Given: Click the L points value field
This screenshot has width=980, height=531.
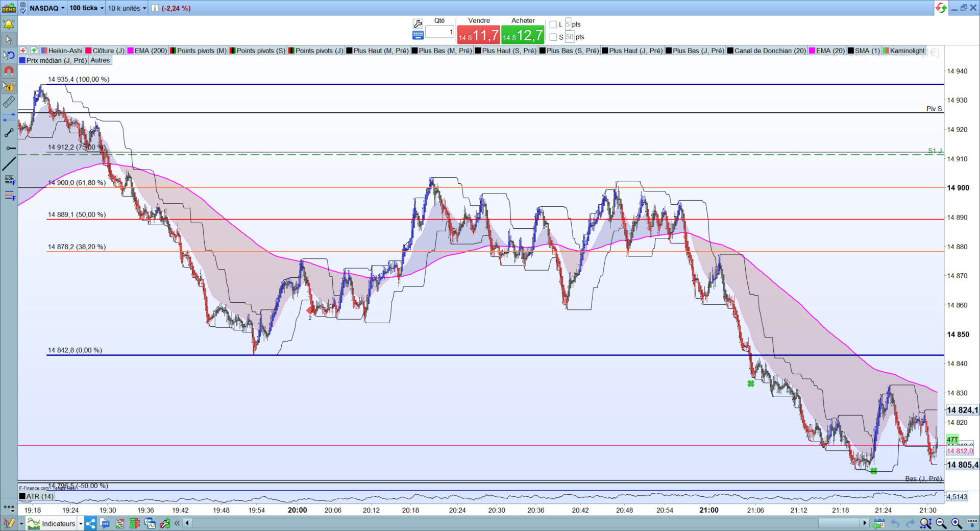Looking at the screenshot, I should click(568, 25).
